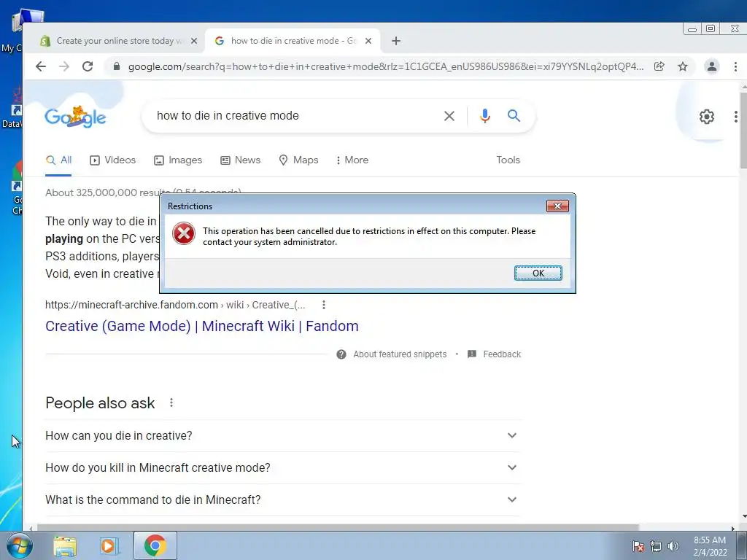747x560 pixels.
Task: Click the search query input field
Action: point(295,116)
